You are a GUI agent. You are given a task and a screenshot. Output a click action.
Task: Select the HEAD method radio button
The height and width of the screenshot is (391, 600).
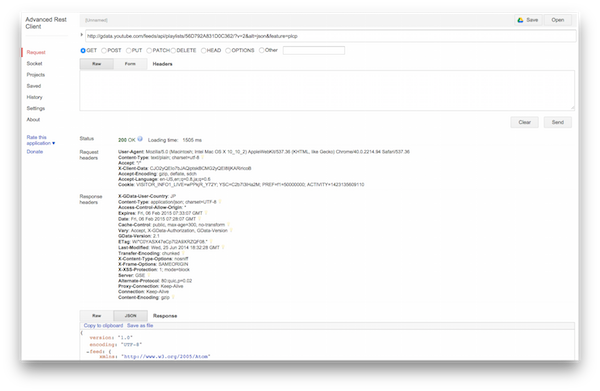click(204, 51)
